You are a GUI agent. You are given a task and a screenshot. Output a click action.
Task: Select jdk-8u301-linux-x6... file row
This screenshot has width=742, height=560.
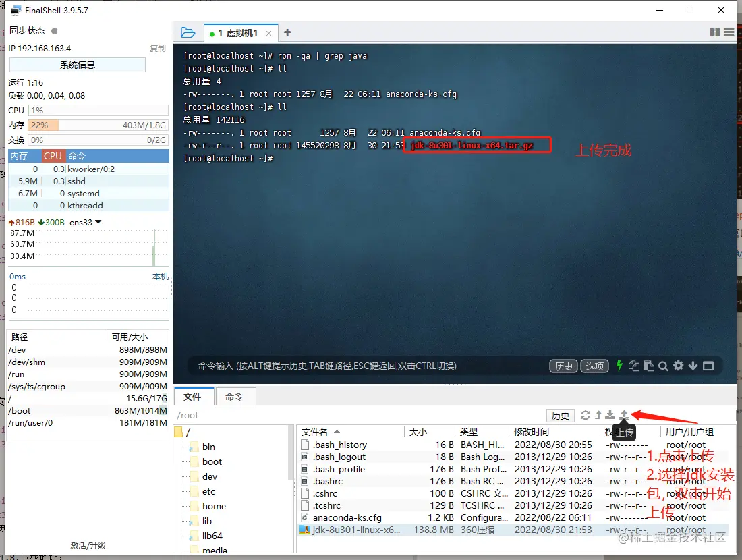pos(513,530)
